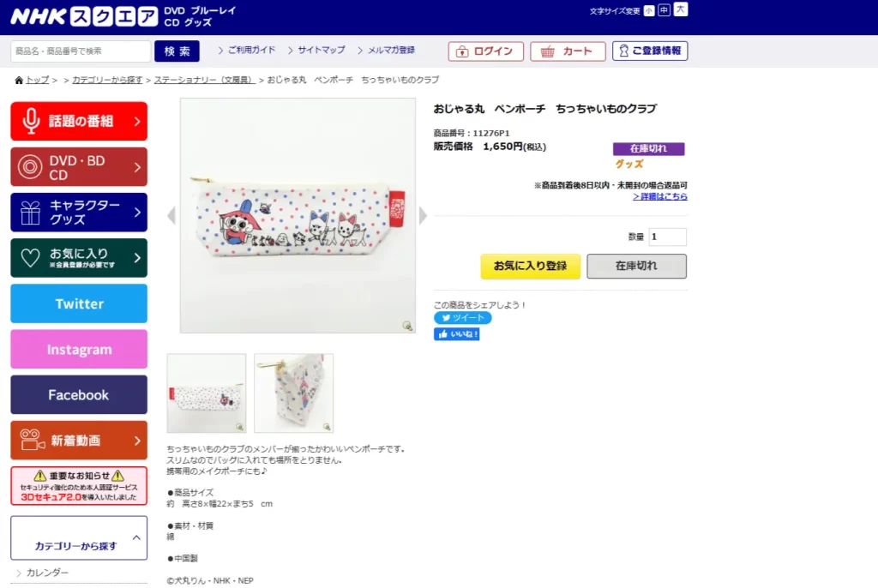Click the video camera icon on 新着動画
The width and height of the screenshot is (878, 588).
[x=32, y=441]
